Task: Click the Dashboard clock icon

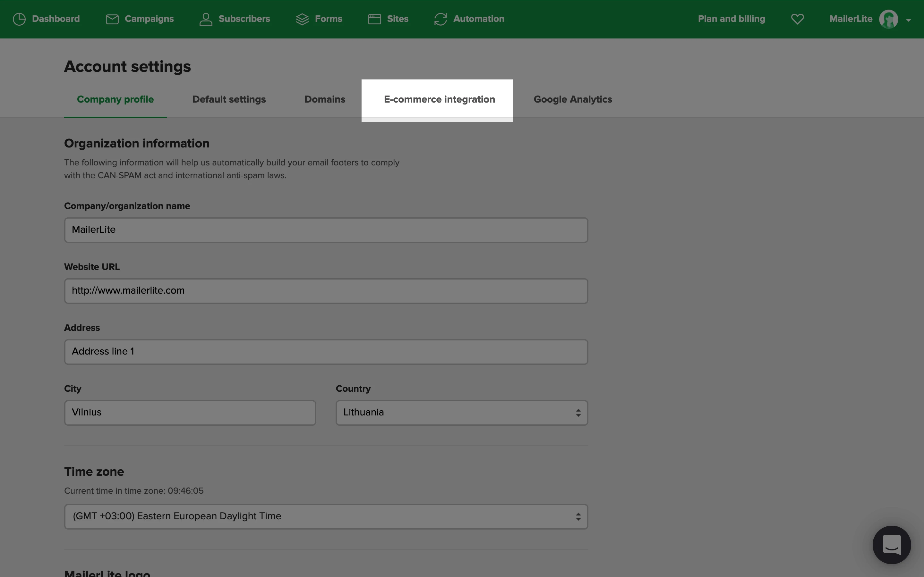Action: [19, 19]
